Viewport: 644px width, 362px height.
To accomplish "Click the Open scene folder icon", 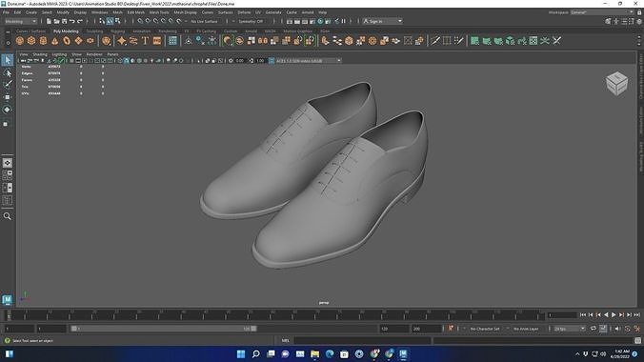I will pyautogui.click(x=56, y=21).
